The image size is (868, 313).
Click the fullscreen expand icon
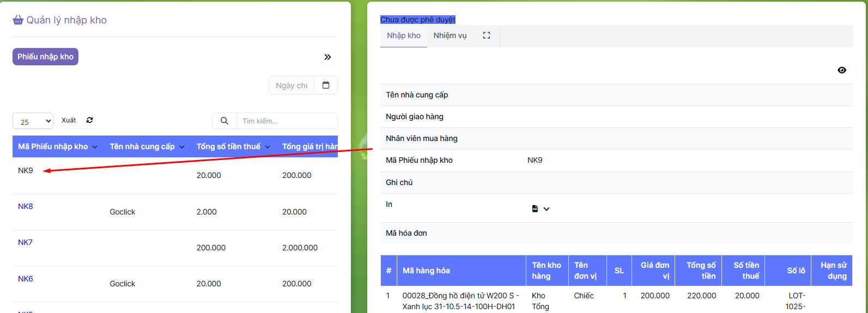(487, 35)
